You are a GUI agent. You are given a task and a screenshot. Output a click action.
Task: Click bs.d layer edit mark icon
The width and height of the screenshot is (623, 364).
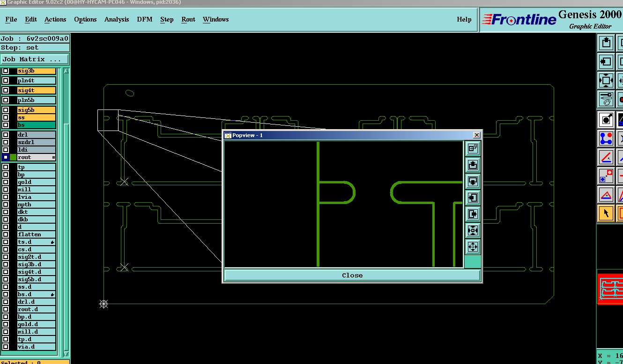click(x=52, y=294)
